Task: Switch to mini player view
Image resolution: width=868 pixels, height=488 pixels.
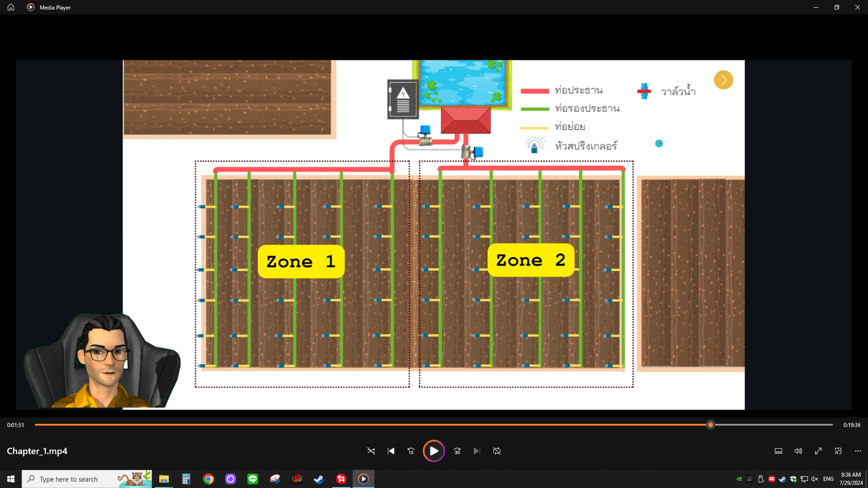Action: point(838,451)
